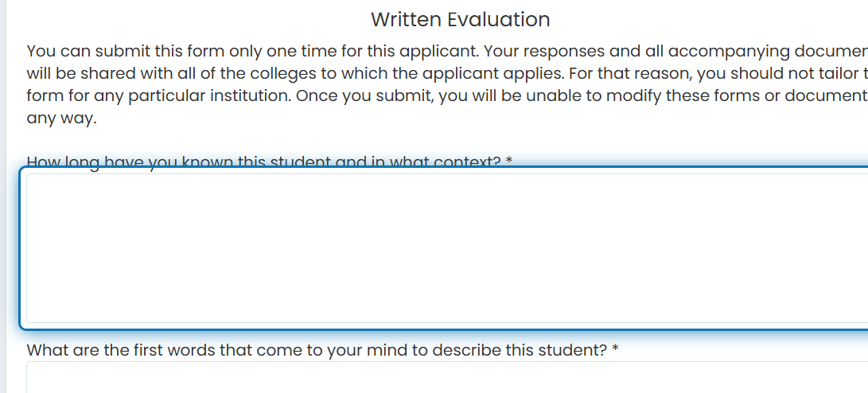Click the gray vertical strip at left edge

pyautogui.click(x=2, y=196)
